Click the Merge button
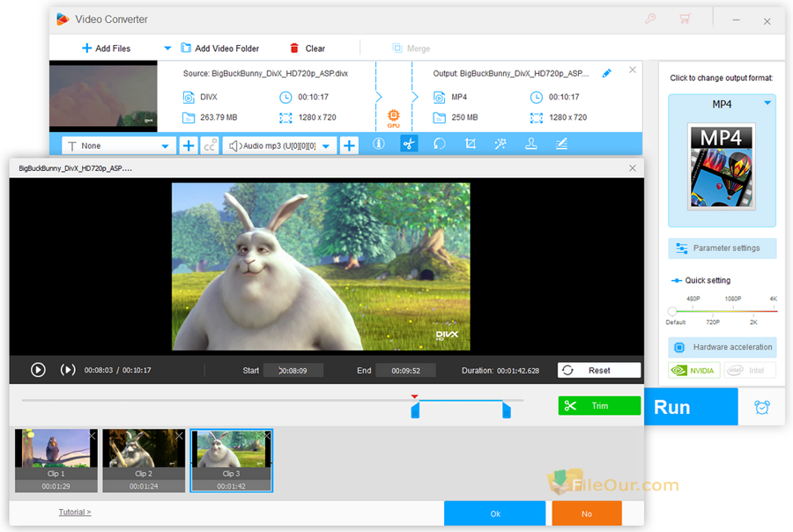This screenshot has width=793, height=532. pos(411,48)
